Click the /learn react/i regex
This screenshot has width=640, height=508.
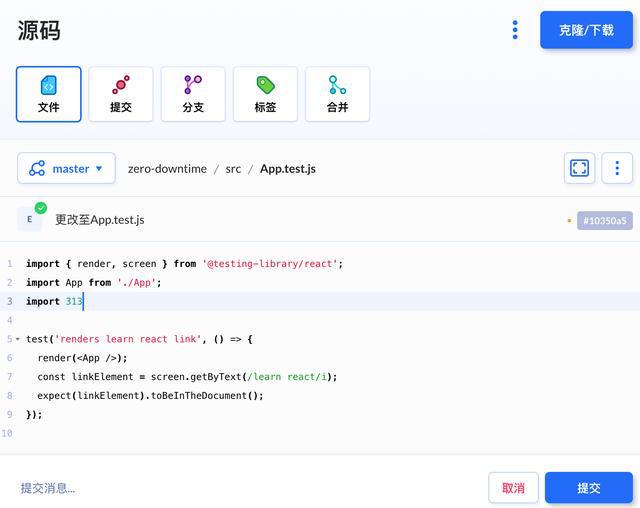287,377
